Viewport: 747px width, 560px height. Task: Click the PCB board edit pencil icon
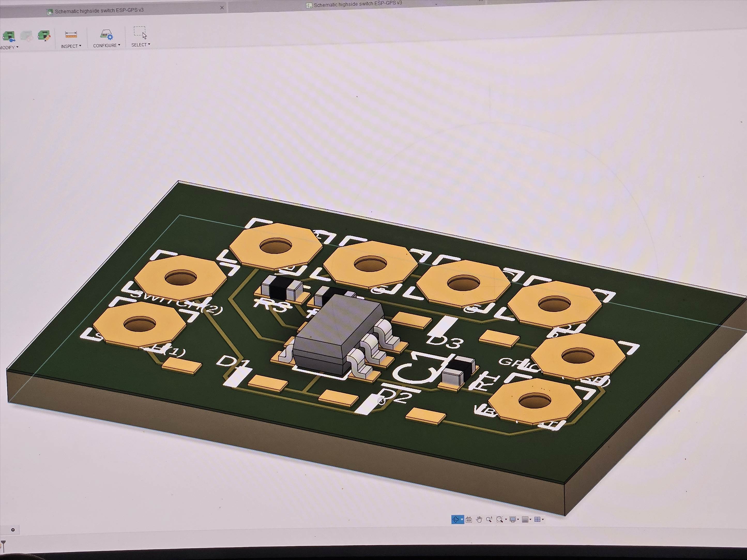click(x=44, y=35)
